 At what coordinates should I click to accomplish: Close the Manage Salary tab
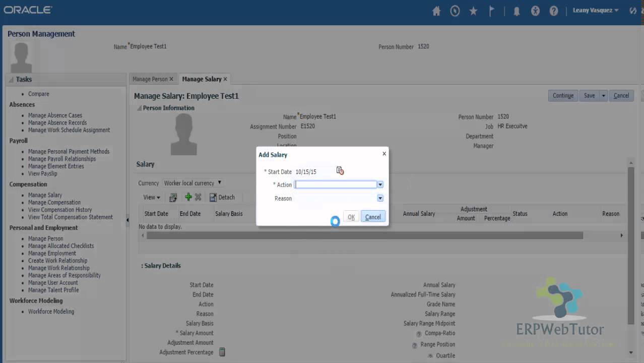click(225, 79)
